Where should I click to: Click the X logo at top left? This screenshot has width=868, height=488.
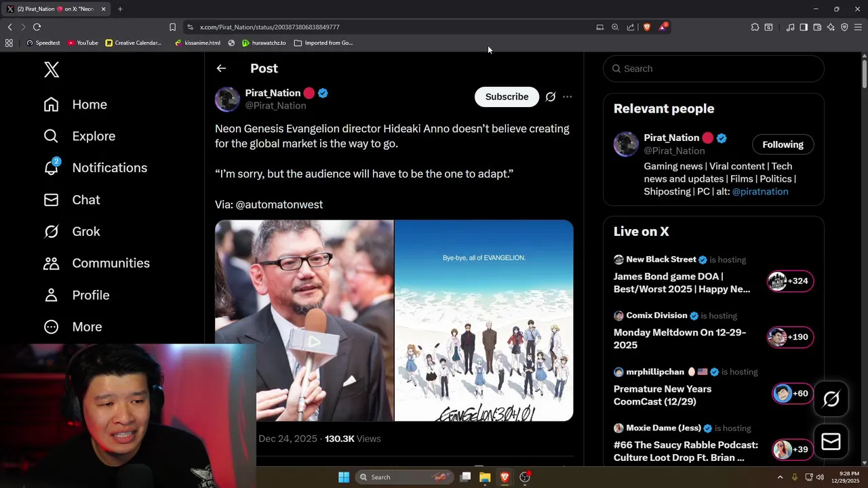click(x=52, y=69)
